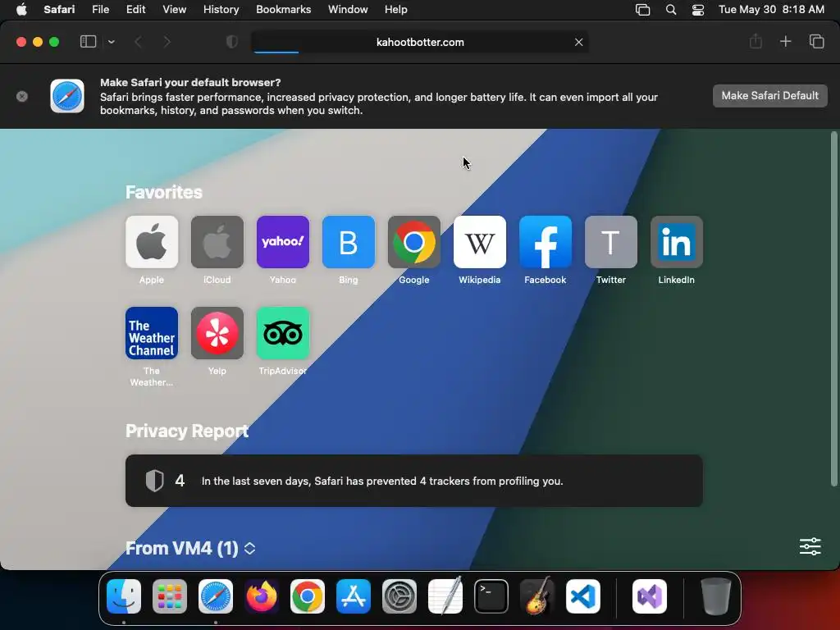Expand the From VM4 device selector
840x630 pixels.
coord(249,548)
